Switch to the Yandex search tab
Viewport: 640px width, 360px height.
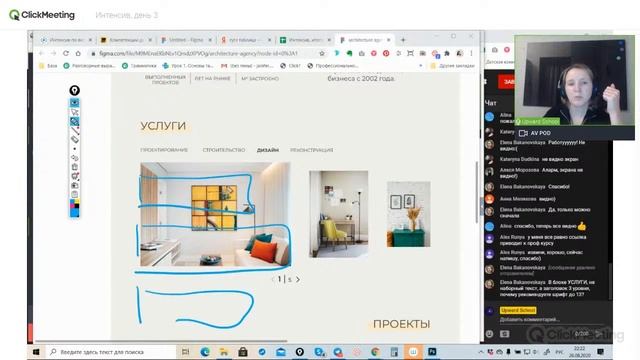click(246, 40)
